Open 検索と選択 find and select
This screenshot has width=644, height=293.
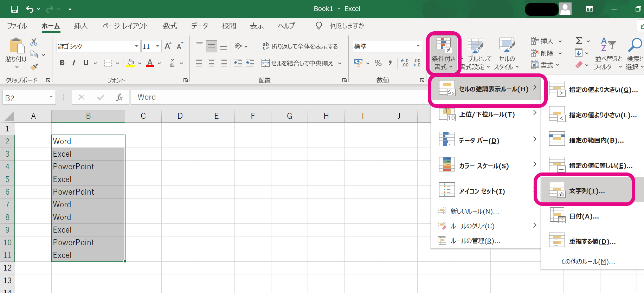pyautogui.click(x=635, y=53)
